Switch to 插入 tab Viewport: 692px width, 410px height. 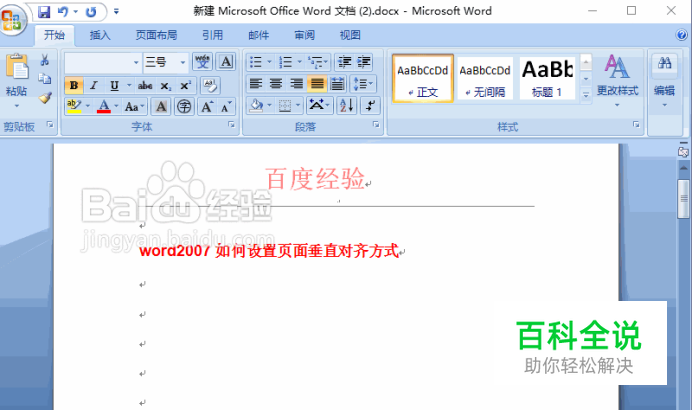click(100, 35)
